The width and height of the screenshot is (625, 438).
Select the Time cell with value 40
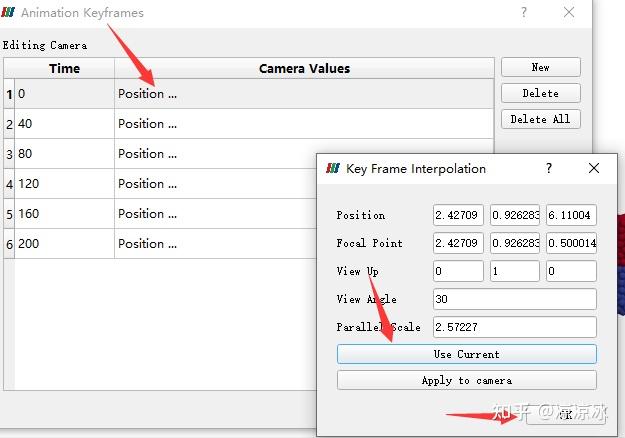point(64,124)
